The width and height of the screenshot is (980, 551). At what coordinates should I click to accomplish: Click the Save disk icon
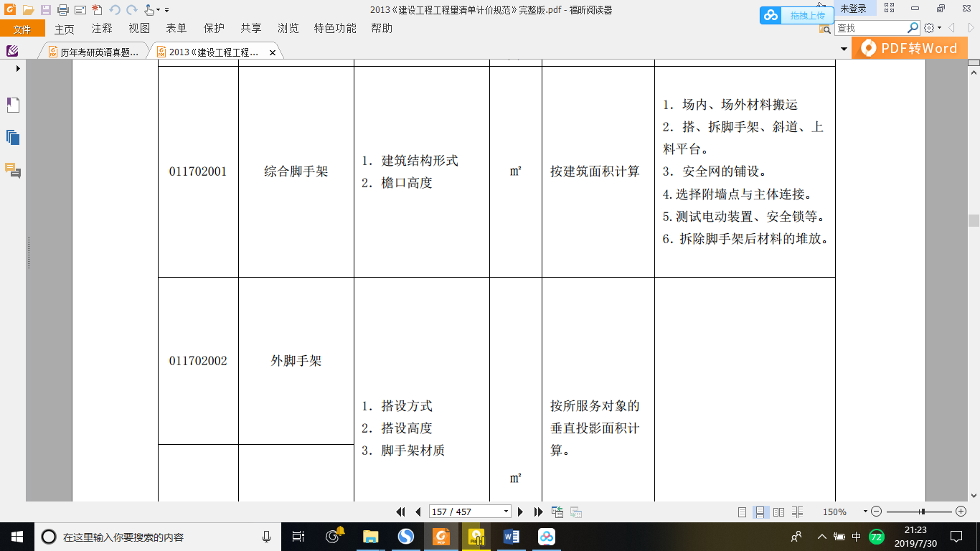point(46,10)
